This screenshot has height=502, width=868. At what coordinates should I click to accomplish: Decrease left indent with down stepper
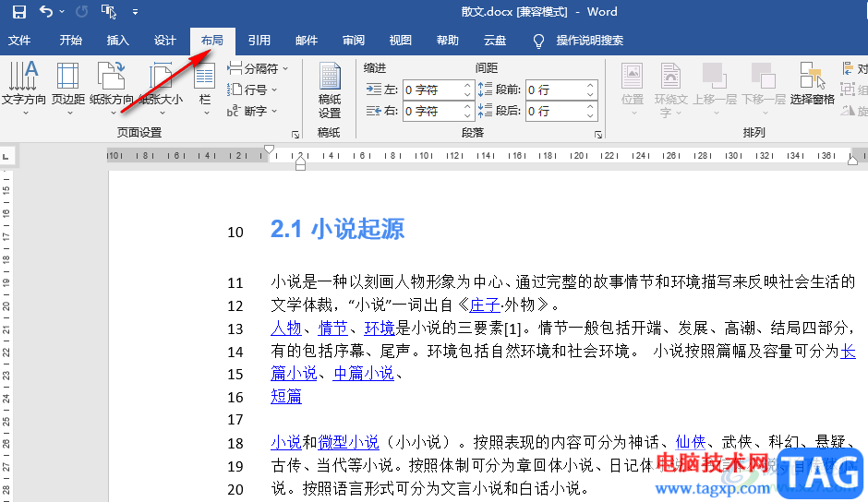tap(467, 95)
